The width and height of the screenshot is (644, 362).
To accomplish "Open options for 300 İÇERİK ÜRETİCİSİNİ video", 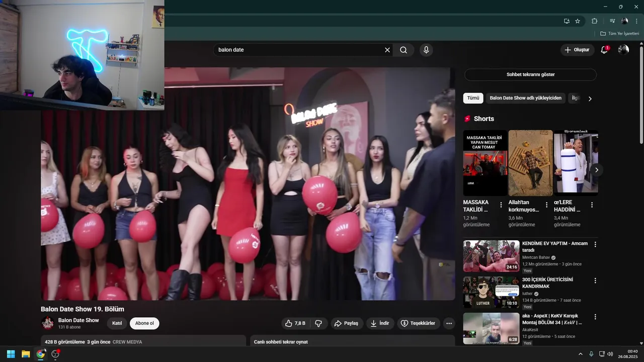I will [x=595, y=281].
